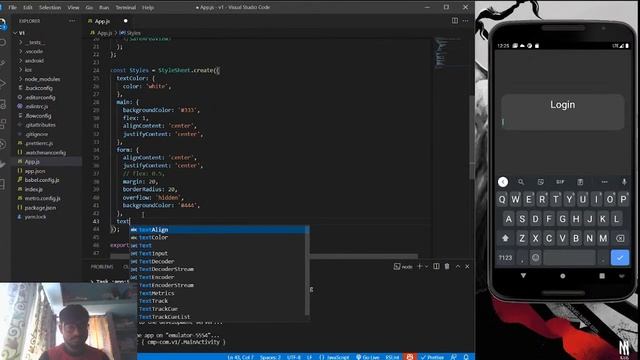Screen dimensions: 640x360
Task: Open editor More Actions ellipsis
Action: (466, 21)
